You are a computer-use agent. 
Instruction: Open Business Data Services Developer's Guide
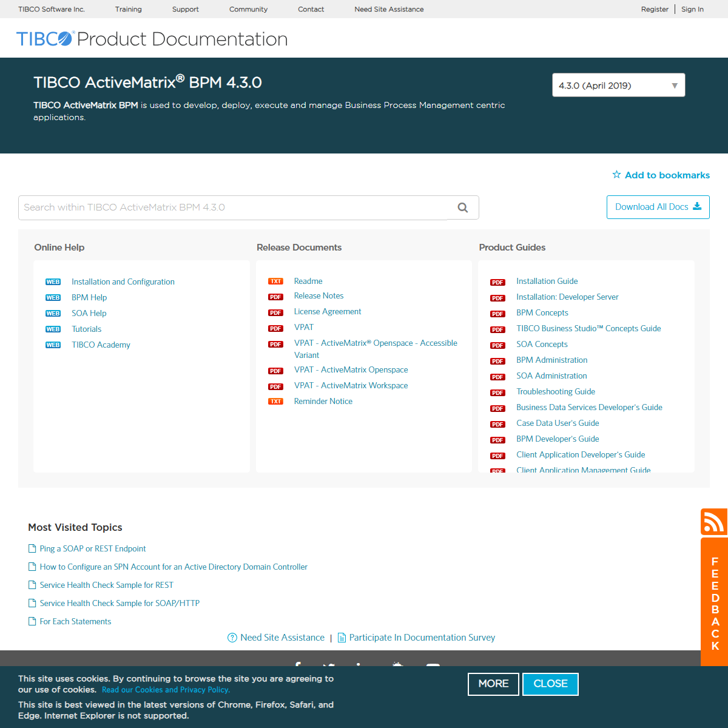589,407
